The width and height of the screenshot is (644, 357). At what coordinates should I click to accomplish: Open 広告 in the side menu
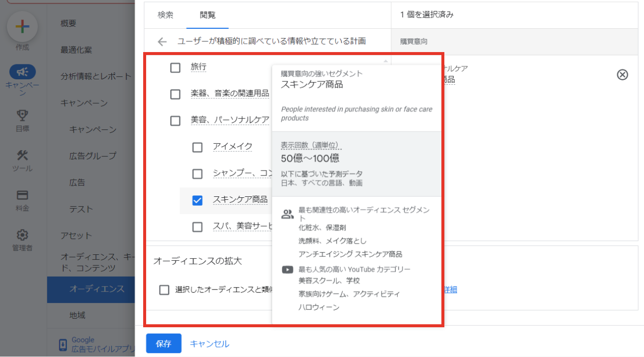[77, 182]
